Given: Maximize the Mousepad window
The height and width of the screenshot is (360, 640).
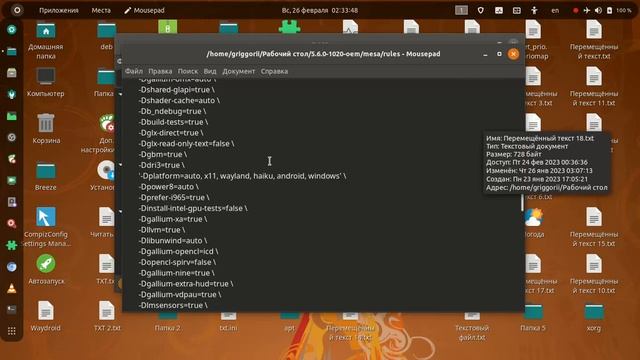Looking at the screenshot, I should [499, 54].
